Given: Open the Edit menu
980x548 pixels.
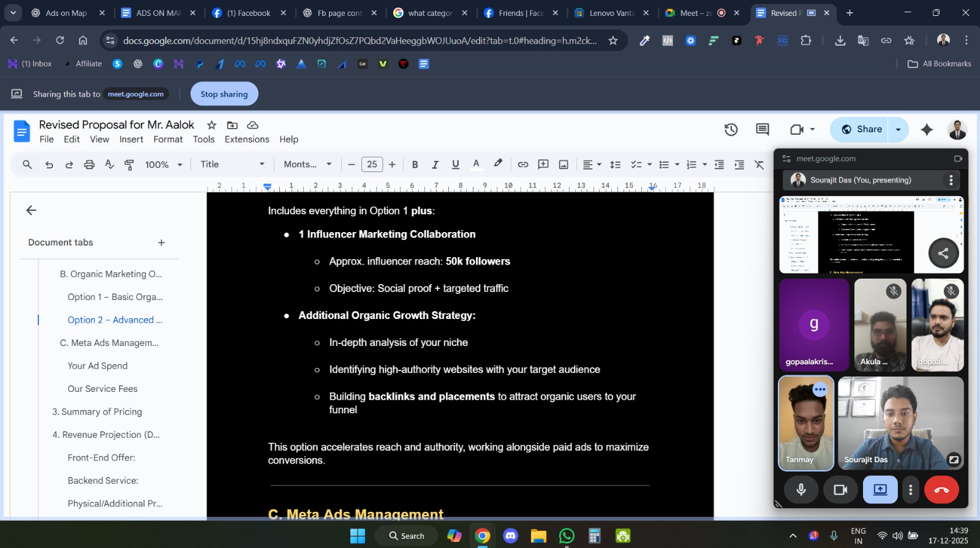Looking at the screenshot, I should coord(72,140).
